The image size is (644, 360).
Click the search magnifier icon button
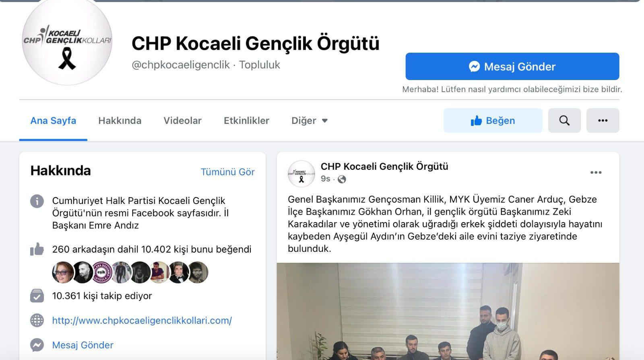tap(564, 120)
